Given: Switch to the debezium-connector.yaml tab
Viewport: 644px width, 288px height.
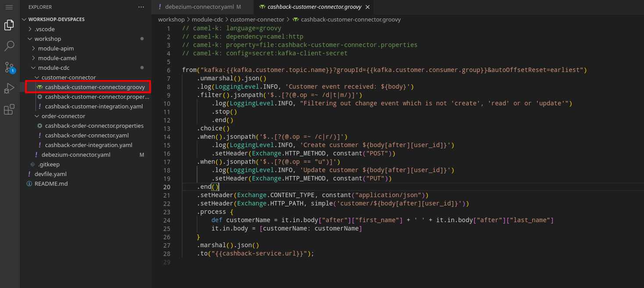Looking at the screenshot, I should (x=203, y=7).
